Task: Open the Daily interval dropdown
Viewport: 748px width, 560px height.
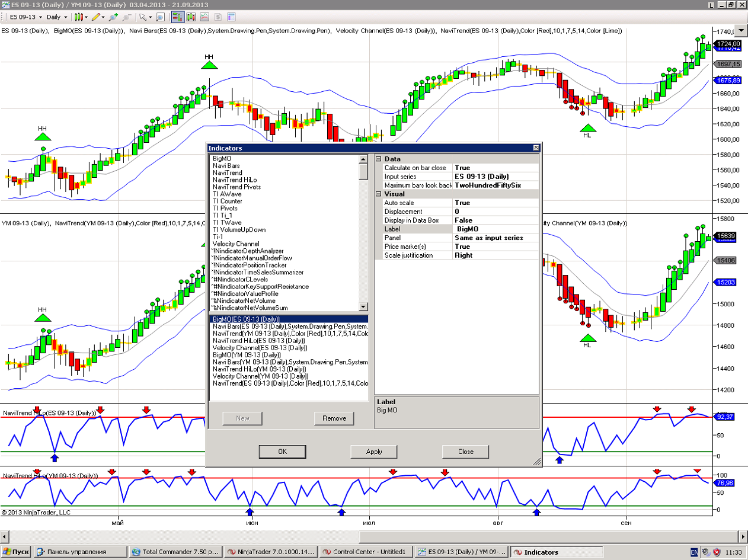Action: 57,17
